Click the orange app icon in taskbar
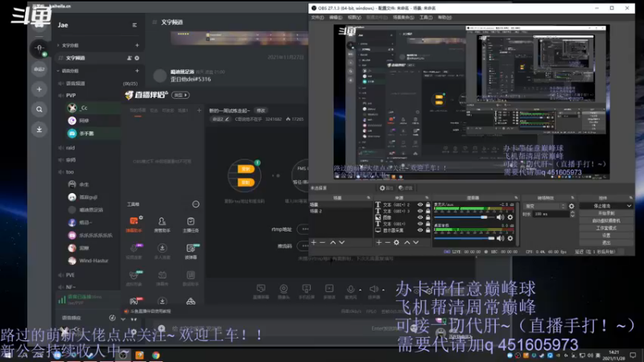644x362 pixels. [x=139, y=355]
